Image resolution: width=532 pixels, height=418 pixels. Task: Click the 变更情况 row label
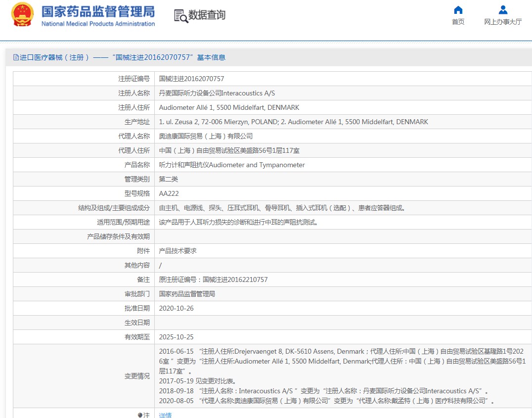(137, 376)
